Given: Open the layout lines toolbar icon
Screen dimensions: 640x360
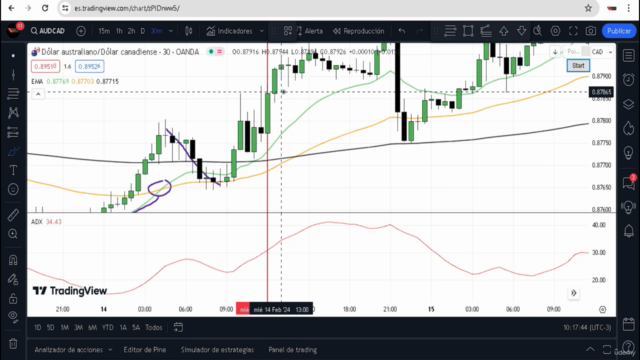Looking at the screenshot, I should (x=450, y=31).
